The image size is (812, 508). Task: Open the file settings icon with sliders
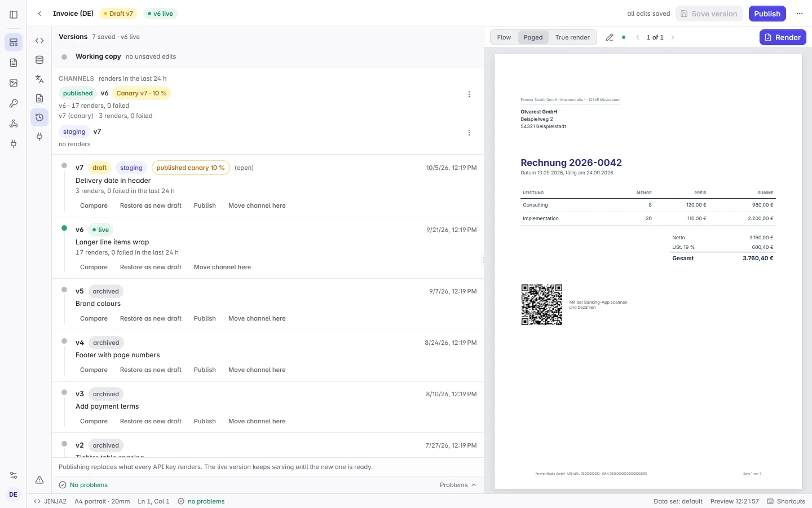click(39, 98)
